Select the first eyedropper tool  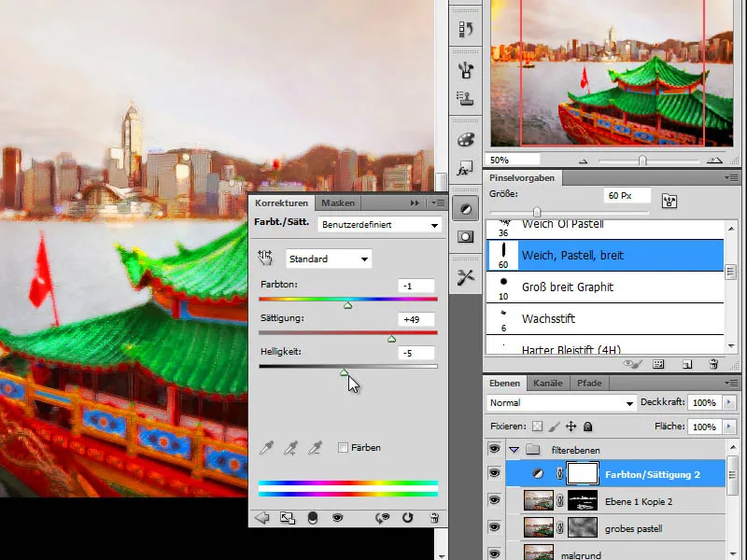pyautogui.click(x=266, y=448)
